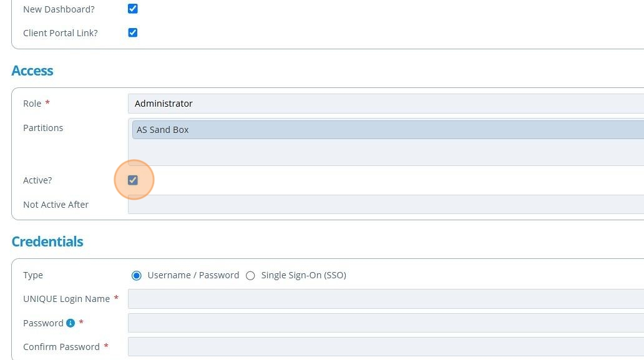Click the Access section heading

coord(32,71)
